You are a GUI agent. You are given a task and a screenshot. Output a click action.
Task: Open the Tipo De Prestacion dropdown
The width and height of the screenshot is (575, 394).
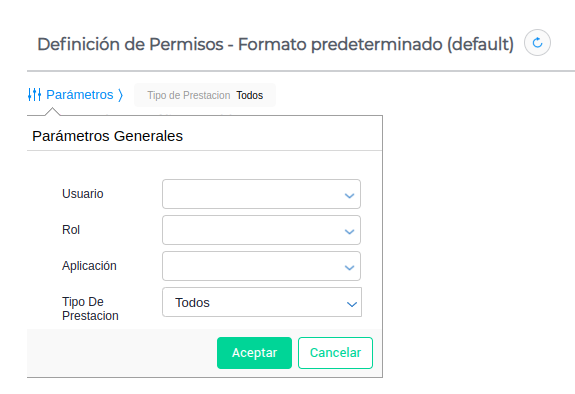[x=262, y=302]
